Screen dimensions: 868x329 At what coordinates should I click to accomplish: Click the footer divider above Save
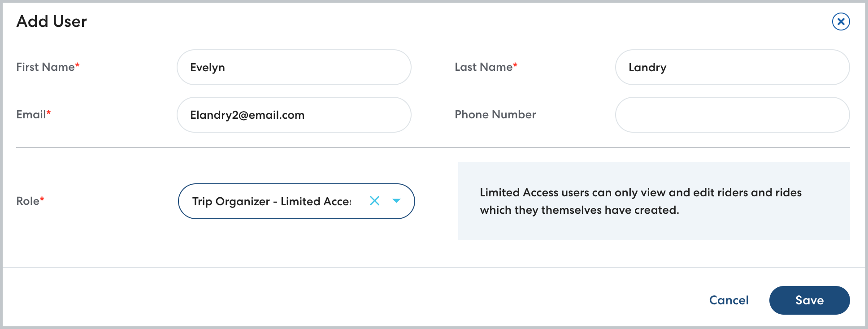pyautogui.click(x=433, y=268)
